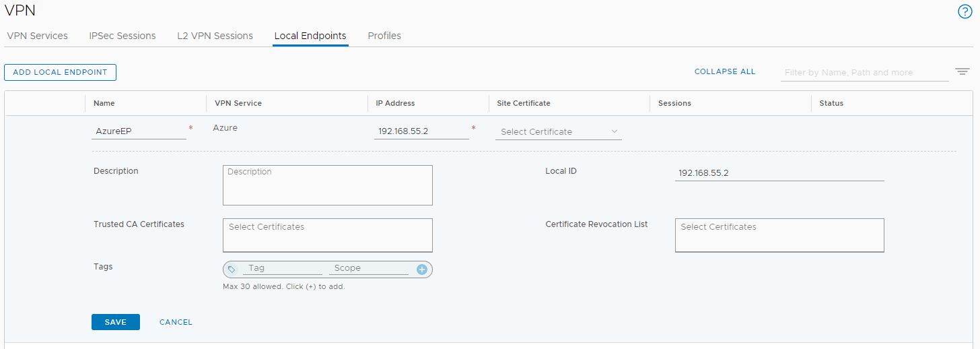Switch to the IPSec Sessions tab
The width and height of the screenshot is (980, 349).
coord(123,36)
